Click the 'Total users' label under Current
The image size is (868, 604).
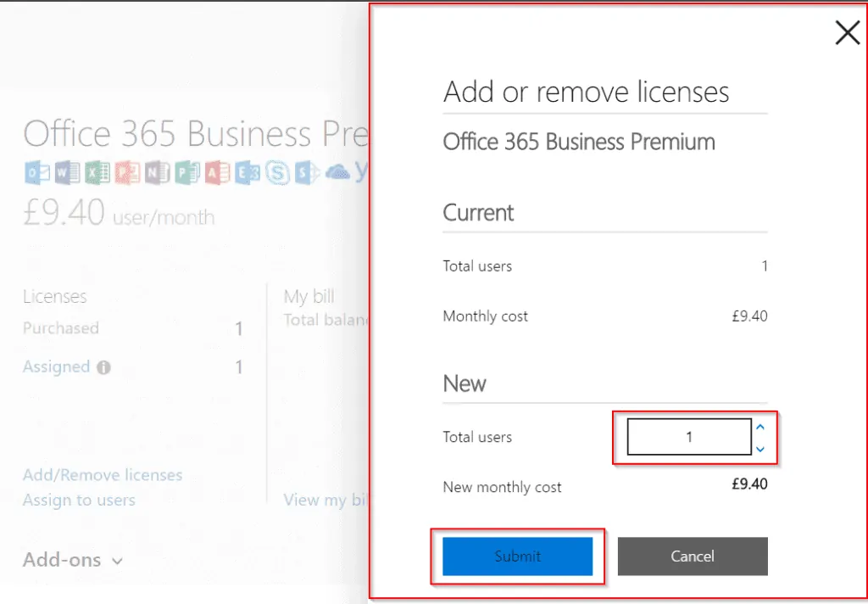(x=477, y=266)
